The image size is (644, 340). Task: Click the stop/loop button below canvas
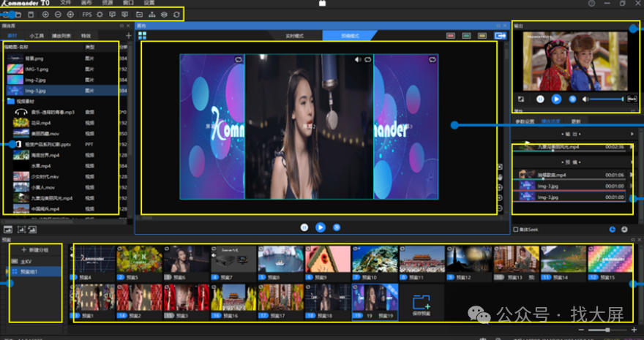click(x=337, y=227)
